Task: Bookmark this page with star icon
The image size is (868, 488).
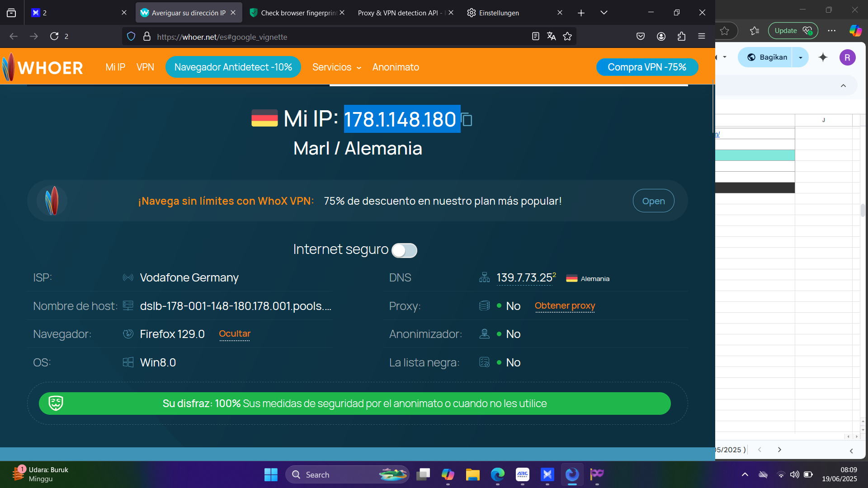Action: click(x=567, y=37)
